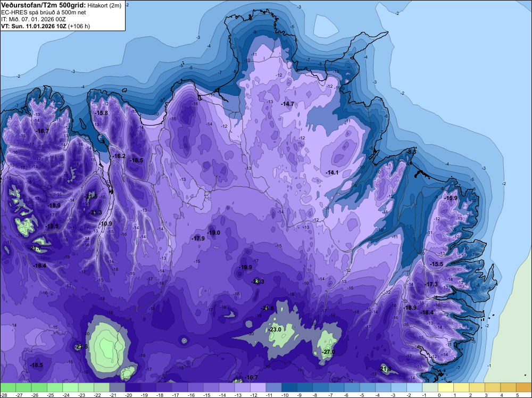
Task: Select the -25 legend color swatch
Action: coord(55,388)
